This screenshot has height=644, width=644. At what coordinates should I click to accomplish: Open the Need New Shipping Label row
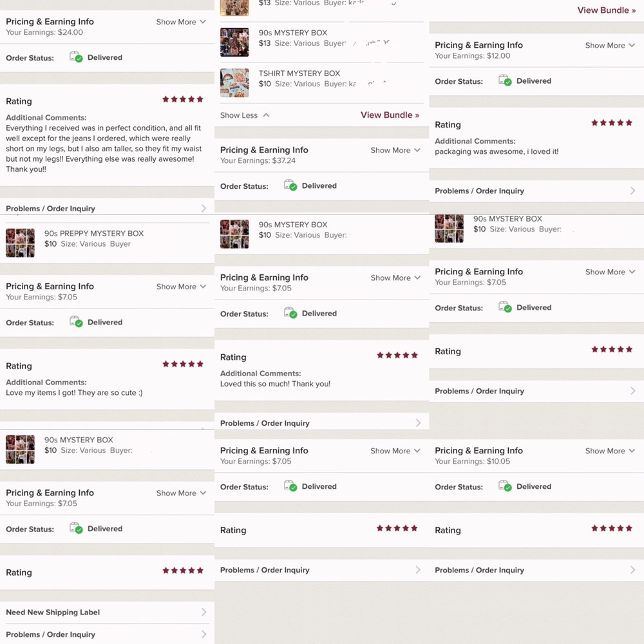(53, 612)
